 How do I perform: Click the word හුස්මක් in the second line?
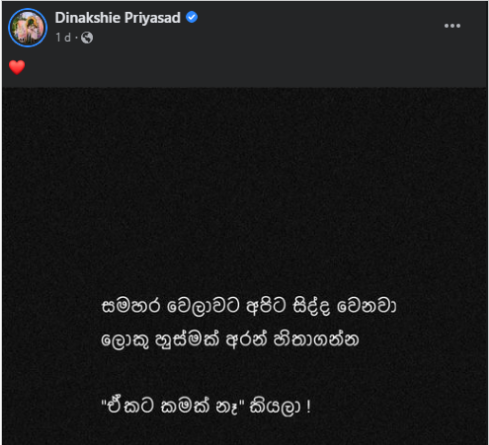coord(187,340)
